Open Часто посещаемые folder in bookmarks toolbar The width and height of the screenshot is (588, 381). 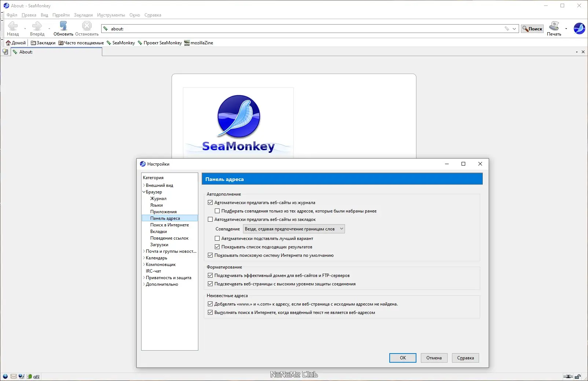point(81,43)
